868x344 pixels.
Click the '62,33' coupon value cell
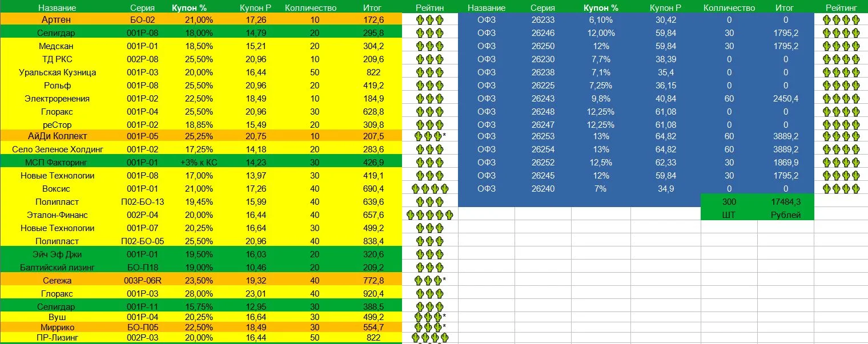coord(666,163)
